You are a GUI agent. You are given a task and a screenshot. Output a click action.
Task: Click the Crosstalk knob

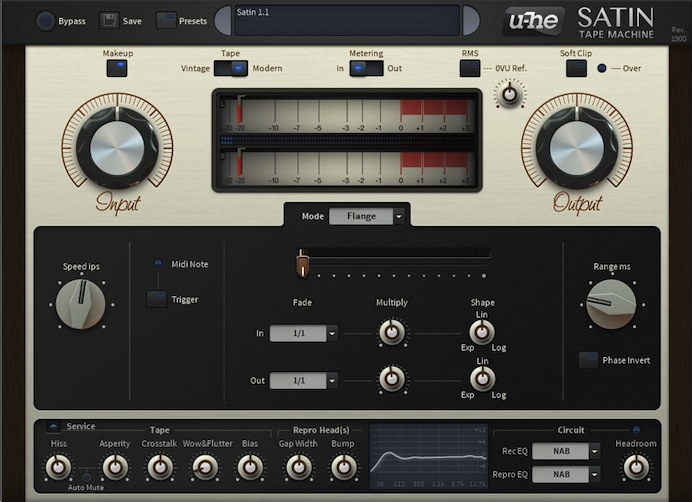point(160,467)
